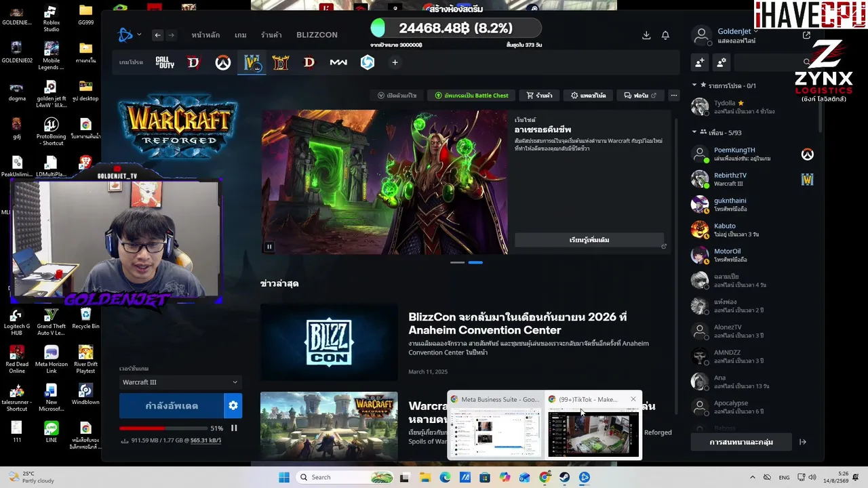Click the add friend icon
The width and height of the screenshot is (868, 488).
coord(700,62)
